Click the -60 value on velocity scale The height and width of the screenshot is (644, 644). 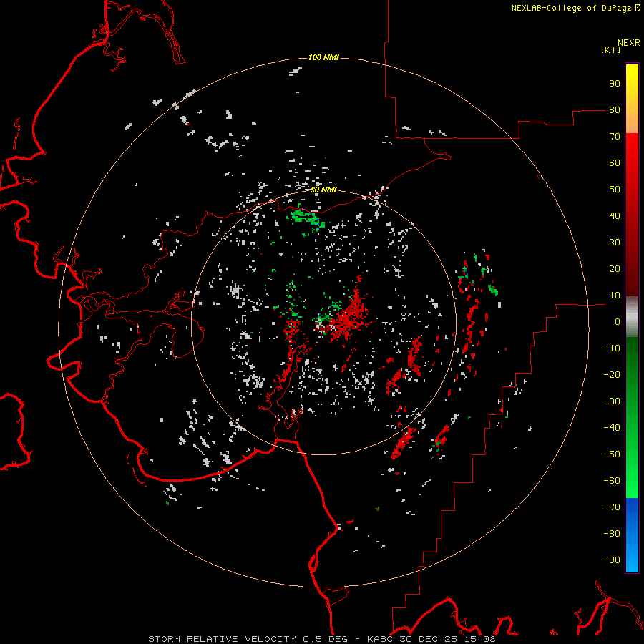tap(612, 481)
